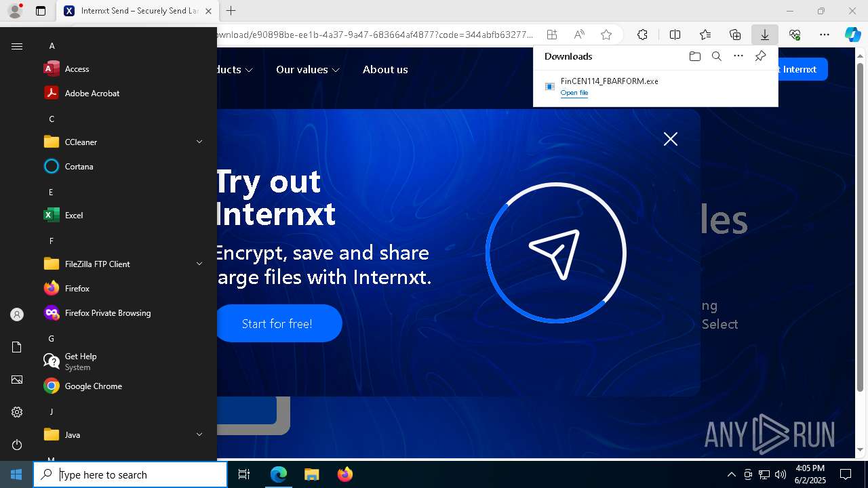Show hidden system tray icons
Viewport: 868px width, 488px height.
731,474
